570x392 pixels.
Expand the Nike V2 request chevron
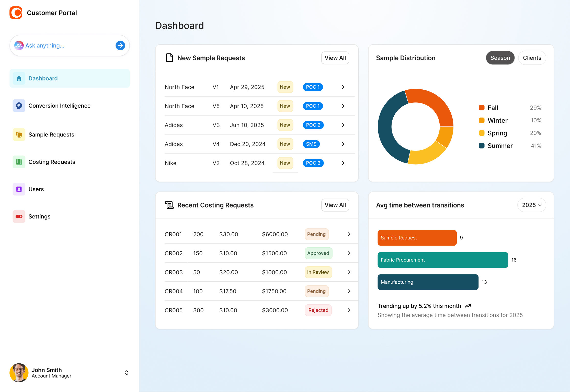point(343,163)
